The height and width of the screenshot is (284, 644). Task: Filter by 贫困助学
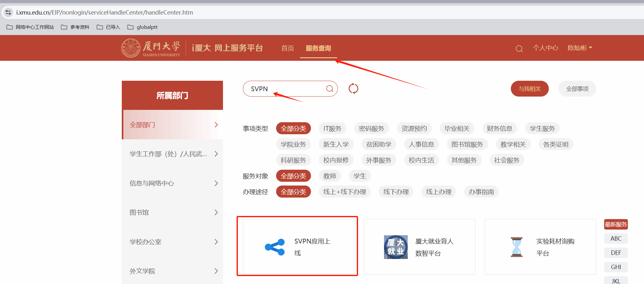379,144
